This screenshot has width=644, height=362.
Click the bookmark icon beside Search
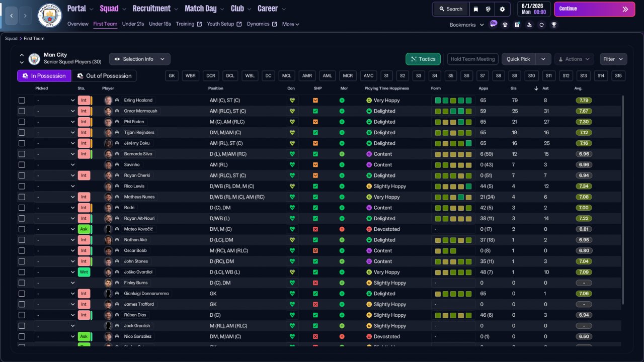[x=475, y=9]
